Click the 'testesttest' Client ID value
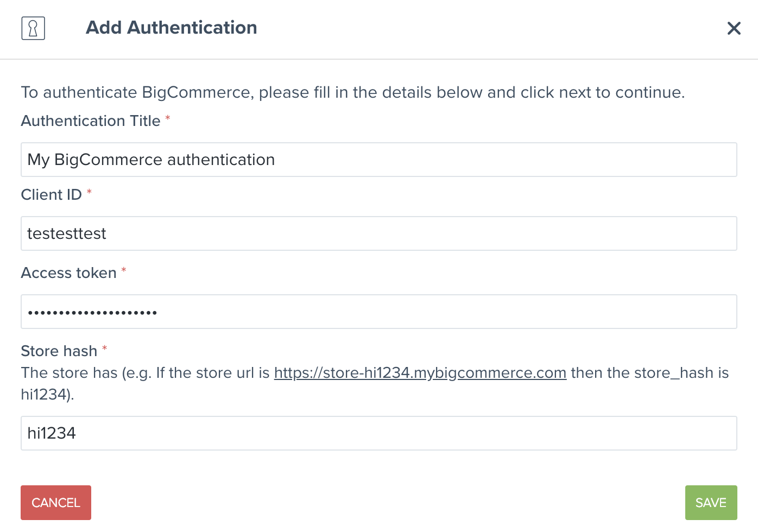The width and height of the screenshot is (758, 532). click(x=67, y=233)
